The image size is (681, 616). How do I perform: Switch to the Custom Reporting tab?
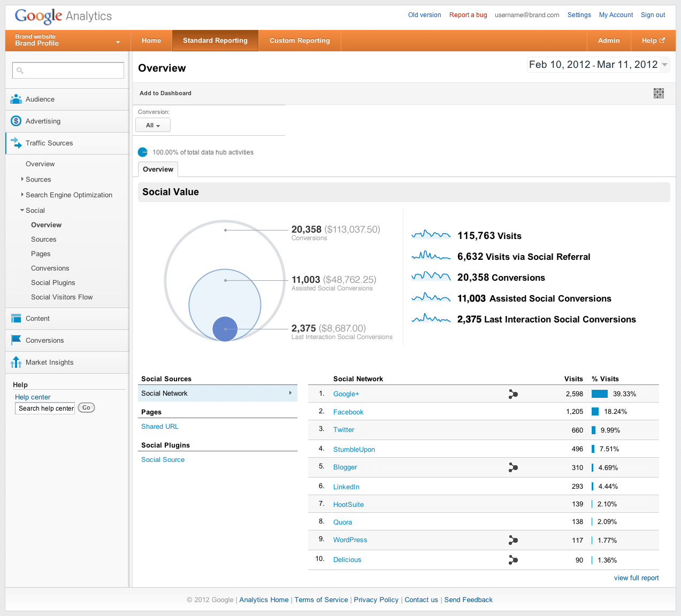tap(300, 41)
